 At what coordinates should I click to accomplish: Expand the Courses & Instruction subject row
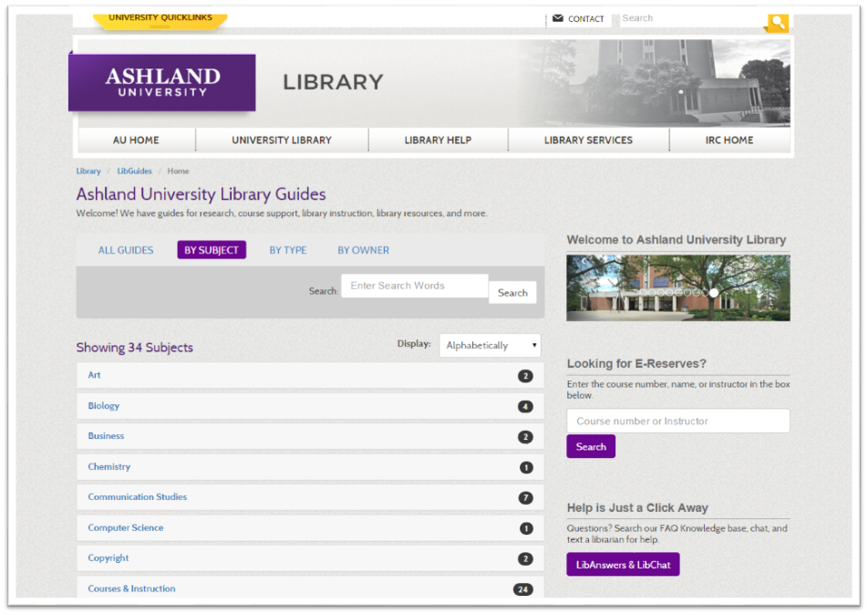(310, 588)
